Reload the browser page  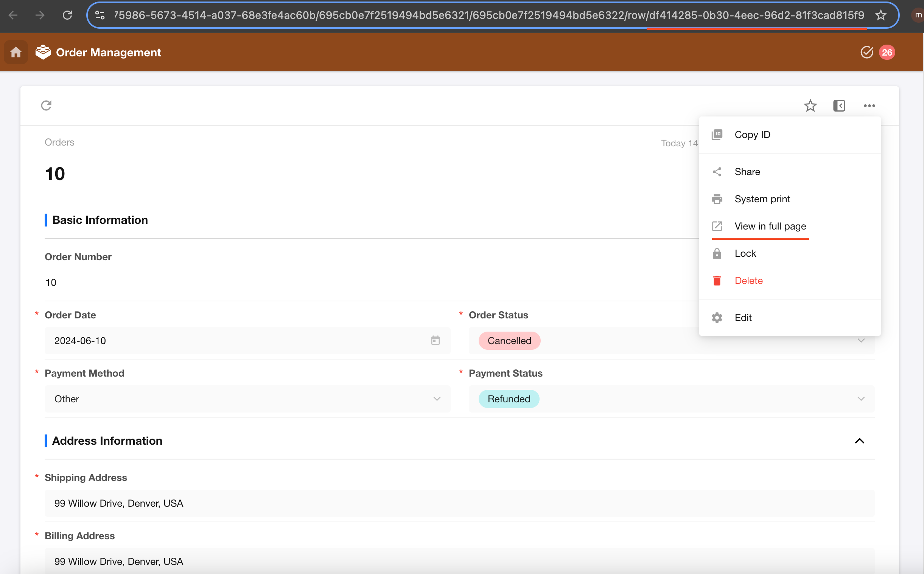coord(67,15)
